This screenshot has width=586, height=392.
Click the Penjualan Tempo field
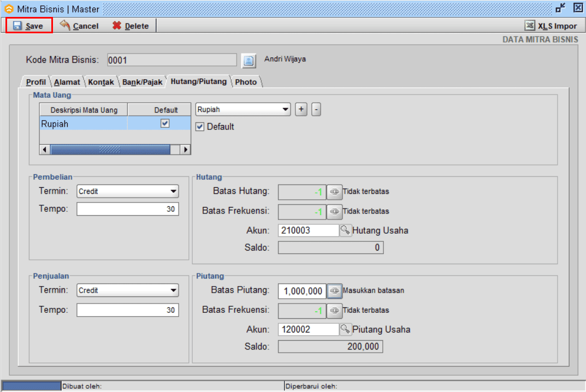(128, 310)
